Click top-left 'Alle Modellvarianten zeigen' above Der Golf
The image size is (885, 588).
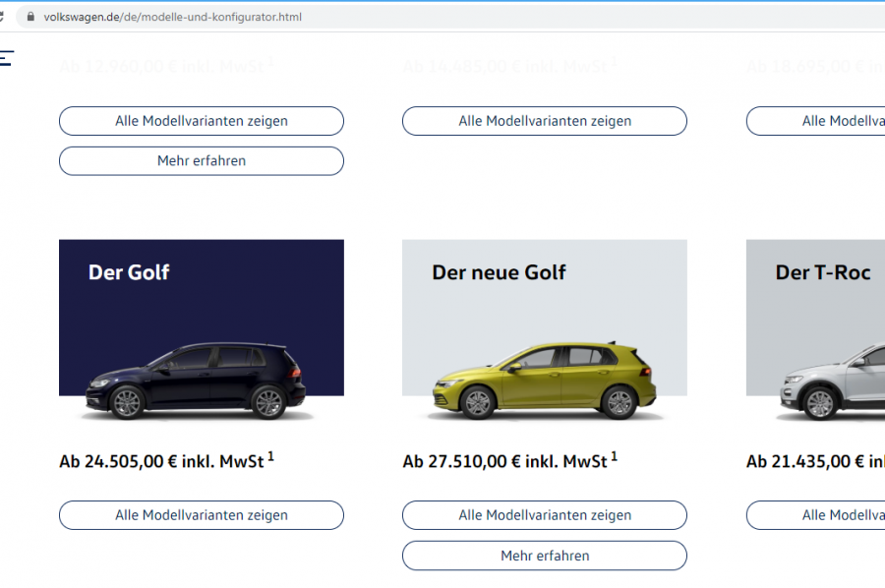click(202, 121)
